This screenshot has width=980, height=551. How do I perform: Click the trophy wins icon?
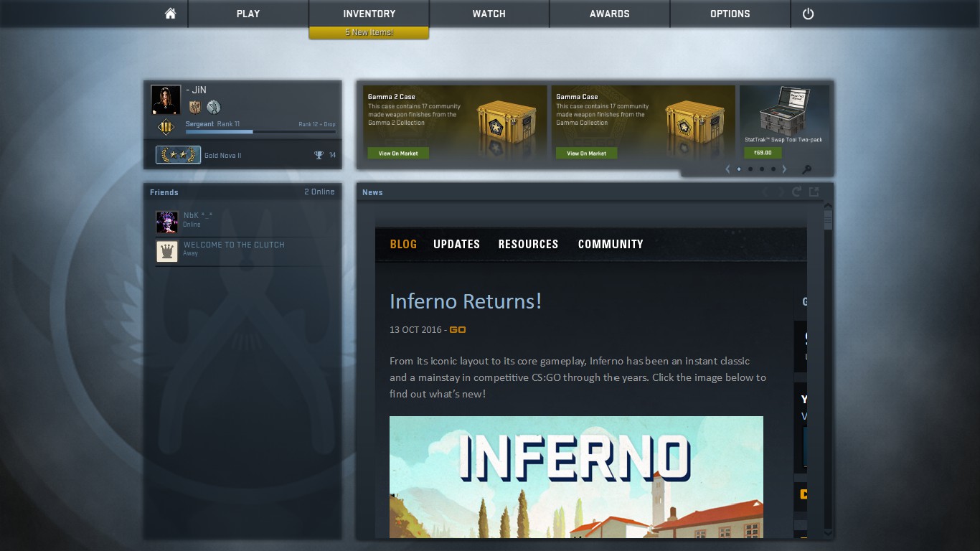pyautogui.click(x=319, y=155)
